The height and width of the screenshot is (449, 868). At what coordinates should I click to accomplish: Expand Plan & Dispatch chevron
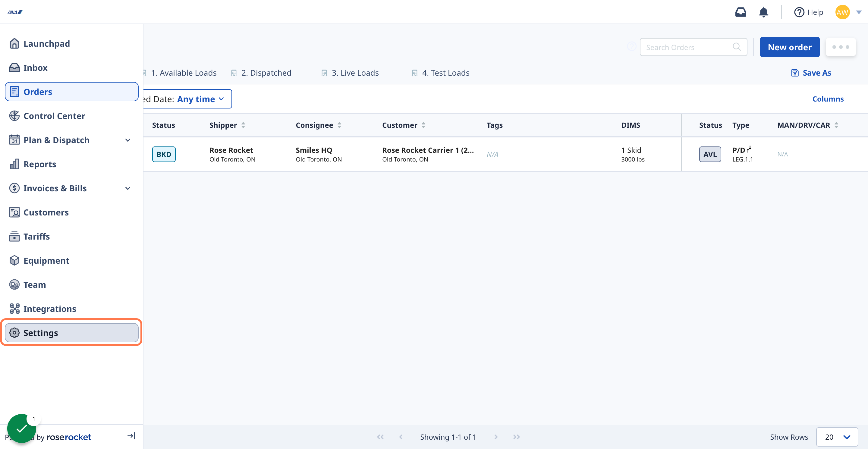pos(128,140)
